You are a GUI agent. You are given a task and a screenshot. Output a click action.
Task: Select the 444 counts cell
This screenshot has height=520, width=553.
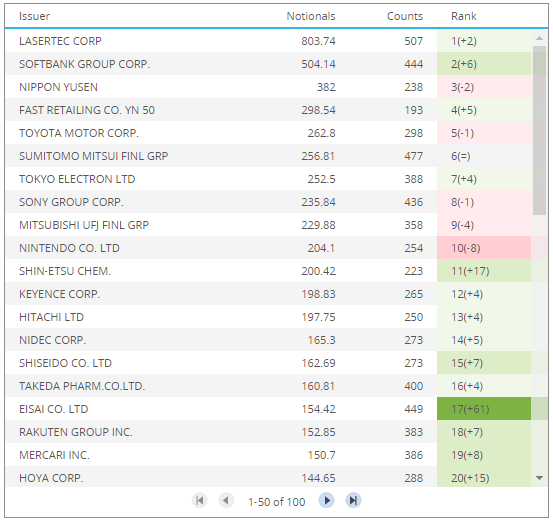(413, 64)
